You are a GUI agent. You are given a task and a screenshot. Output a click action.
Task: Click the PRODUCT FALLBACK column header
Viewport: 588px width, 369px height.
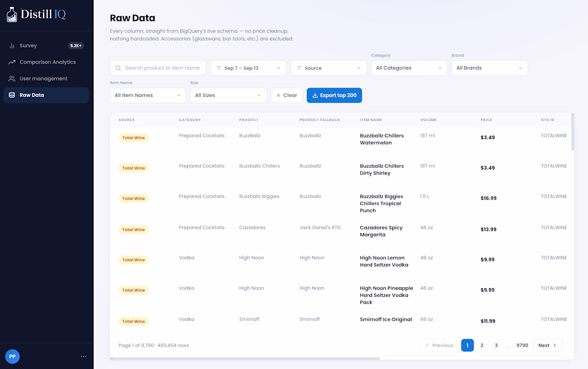point(320,120)
